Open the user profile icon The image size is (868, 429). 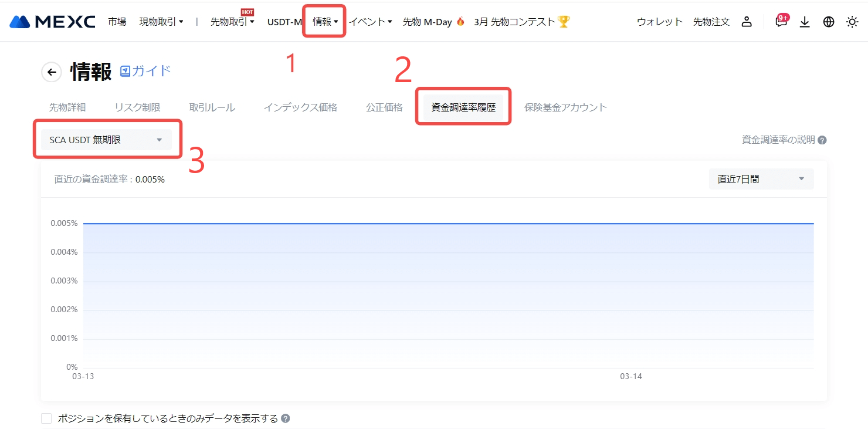click(746, 22)
